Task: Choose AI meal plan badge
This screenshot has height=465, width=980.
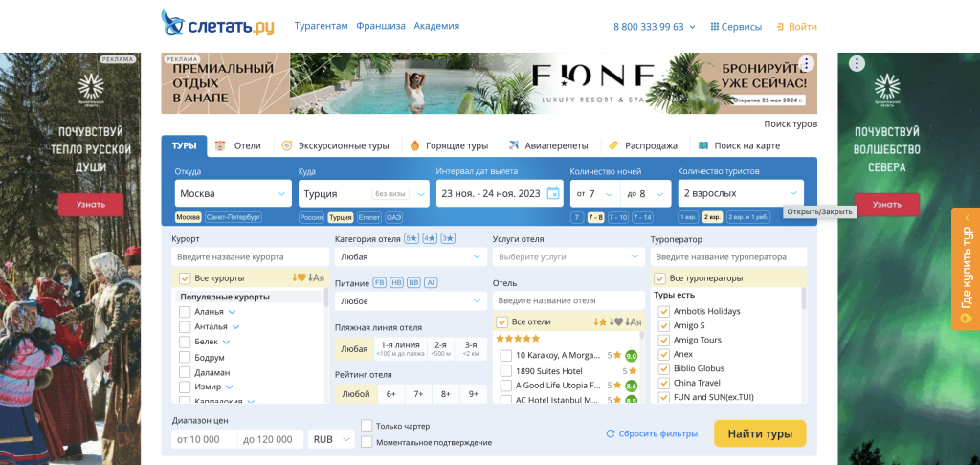Action: [x=430, y=282]
